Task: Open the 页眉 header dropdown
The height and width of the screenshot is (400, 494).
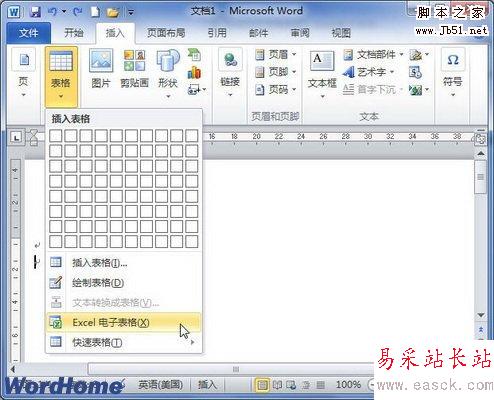Action: [275, 54]
